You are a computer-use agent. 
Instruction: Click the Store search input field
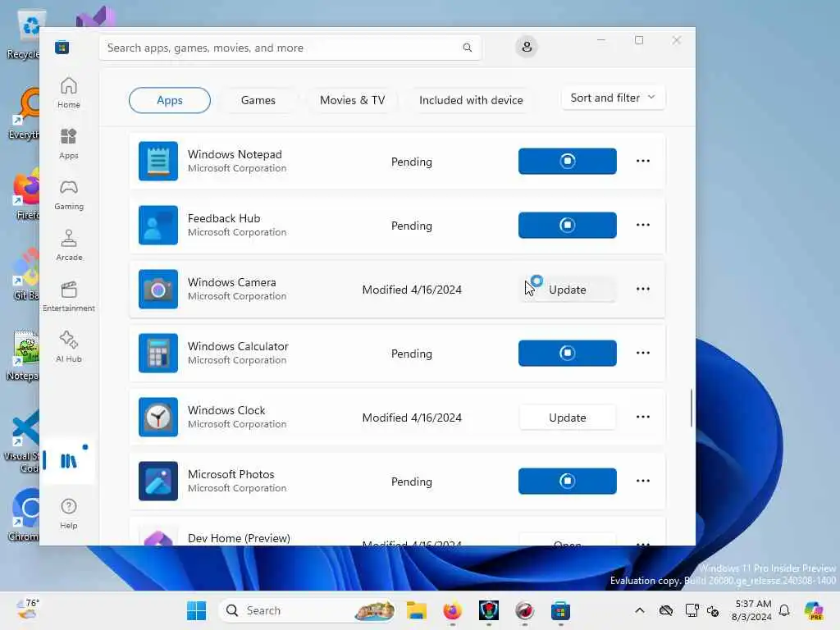coord(290,48)
